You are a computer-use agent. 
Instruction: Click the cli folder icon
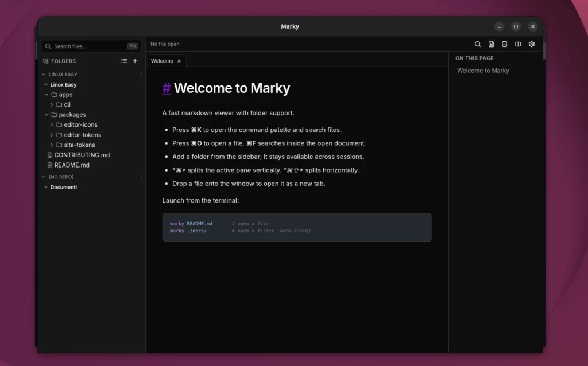(x=59, y=104)
